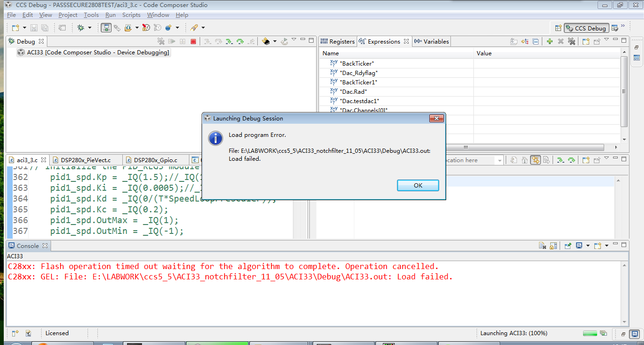This screenshot has height=345, width=644.
Task: Select the "BackTicker1" expression row
Action: coord(470,82)
